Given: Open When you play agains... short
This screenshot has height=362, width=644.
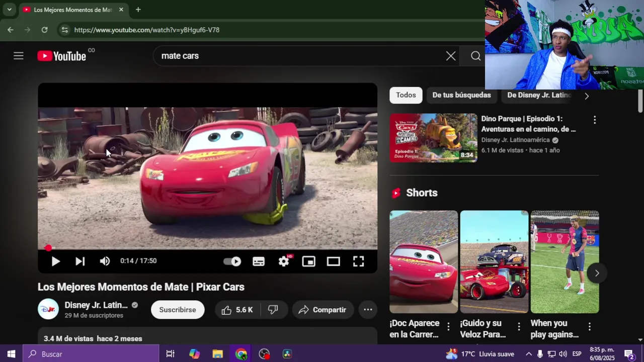Looking at the screenshot, I should coord(565,262).
